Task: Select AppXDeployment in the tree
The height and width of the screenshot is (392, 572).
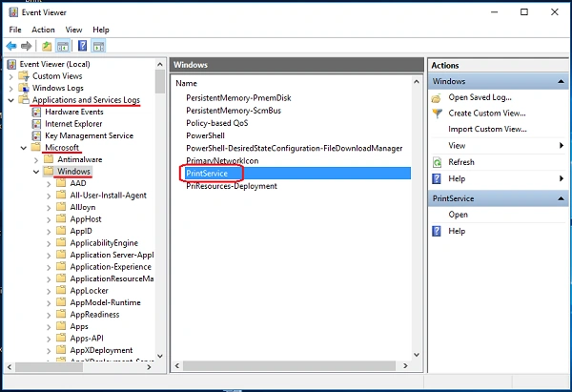Action: tap(101, 350)
